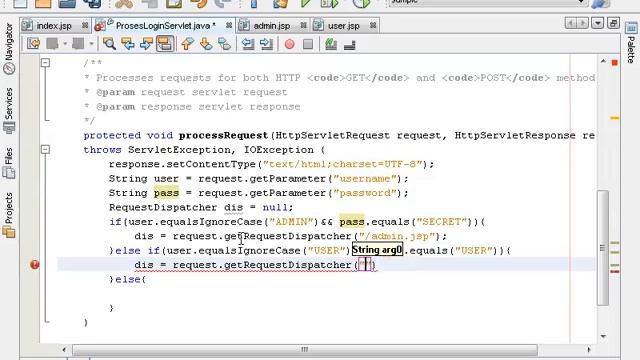This screenshot has width=640, height=360.
Task: Click vertical scrollbar up arrow
Action: [x=603, y=61]
